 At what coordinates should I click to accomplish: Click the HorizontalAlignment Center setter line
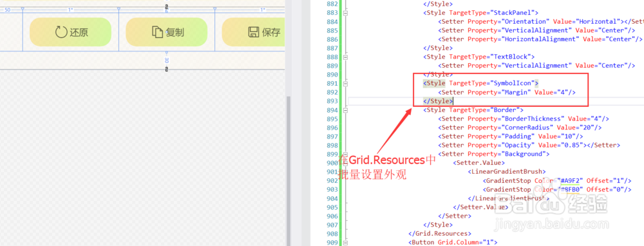coord(540,39)
